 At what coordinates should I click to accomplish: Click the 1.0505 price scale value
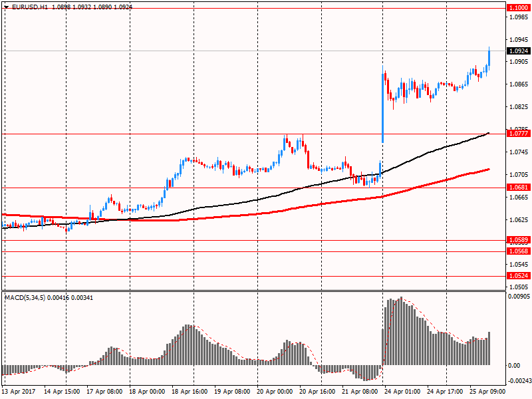click(519, 287)
